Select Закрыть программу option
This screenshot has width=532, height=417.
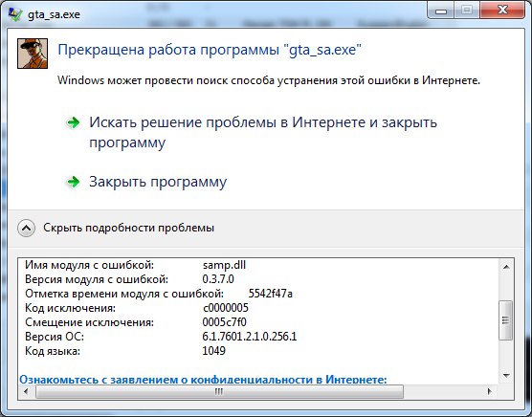[158, 182]
